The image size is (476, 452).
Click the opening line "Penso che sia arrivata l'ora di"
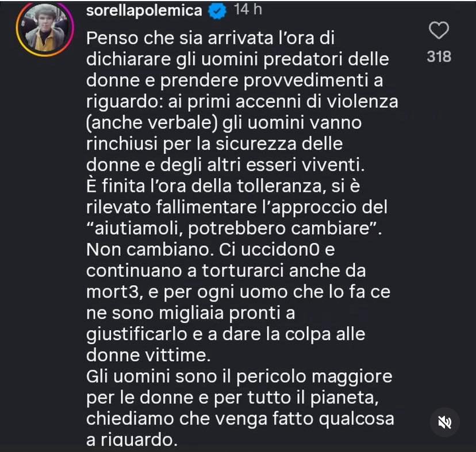pyautogui.click(x=210, y=39)
